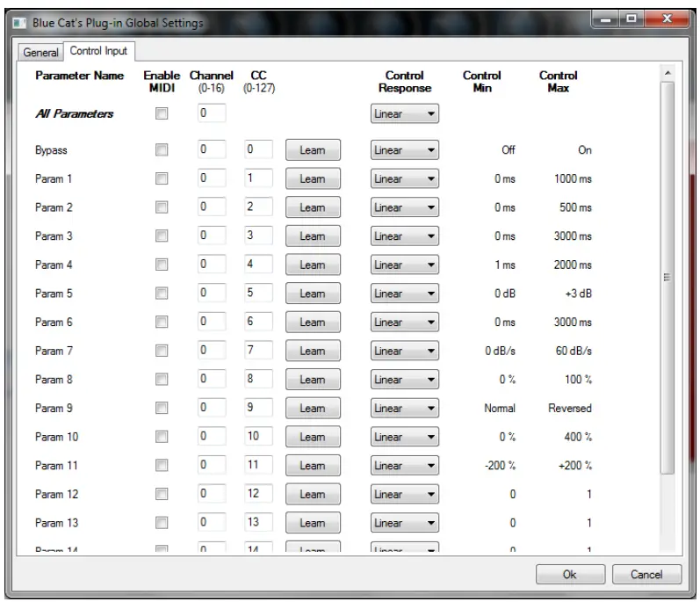Expand Param 10 Control Response dropdown
The height and width of the screenshot is (602, 700).
coord(405,437)
